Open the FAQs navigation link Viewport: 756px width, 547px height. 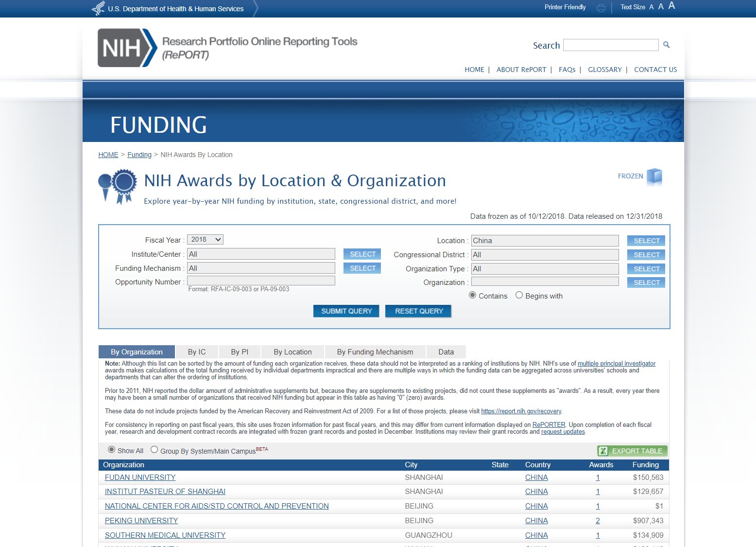click(567, 70)
